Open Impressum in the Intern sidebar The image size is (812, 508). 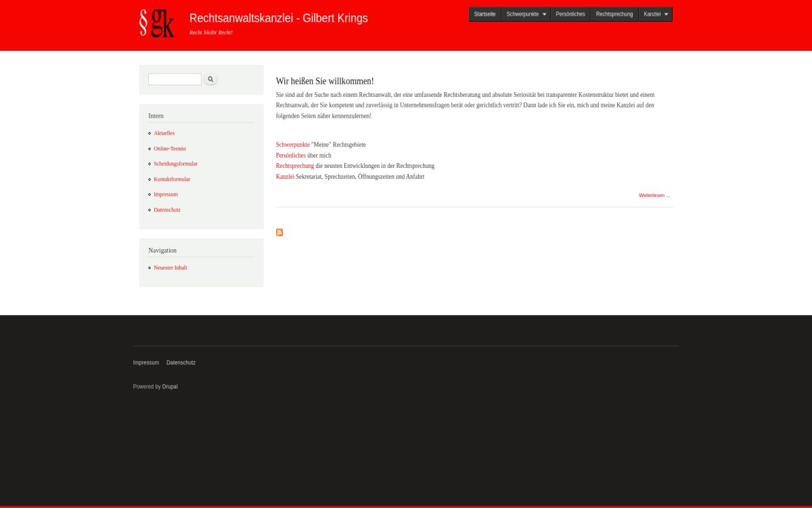[165, 194]
